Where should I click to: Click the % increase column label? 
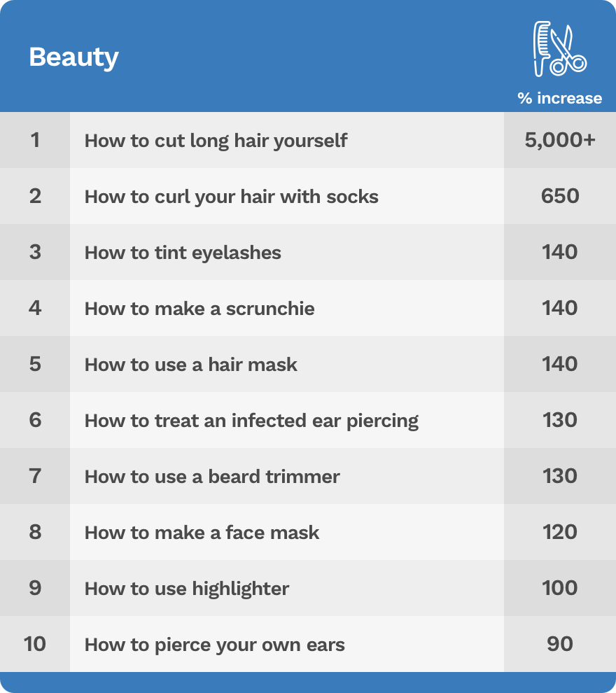[559, 98]
